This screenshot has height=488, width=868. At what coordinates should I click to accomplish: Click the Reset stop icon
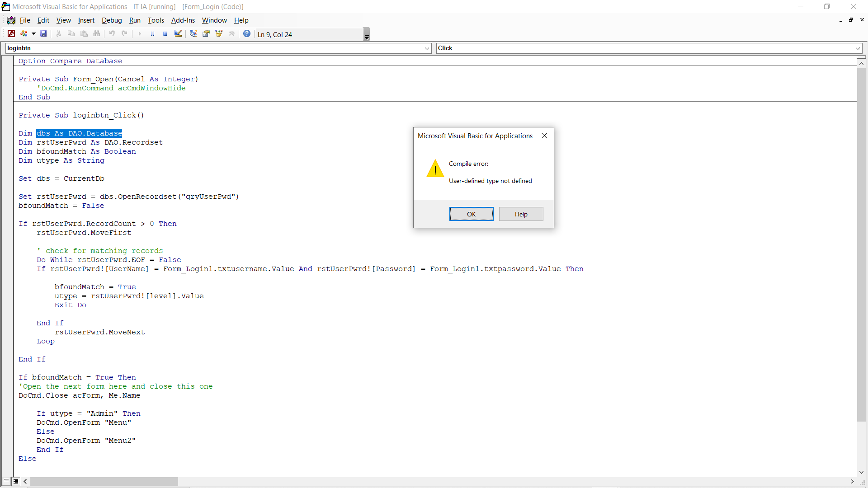165,34
